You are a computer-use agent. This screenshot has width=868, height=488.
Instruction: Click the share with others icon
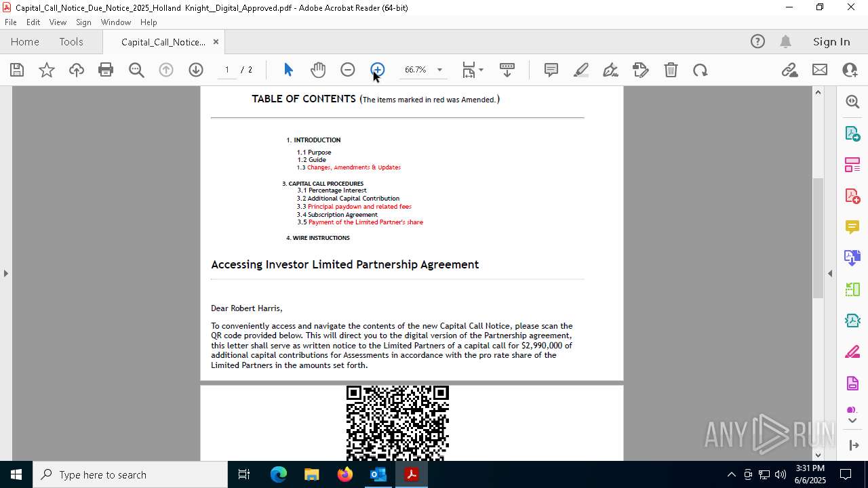pos(850,70)
